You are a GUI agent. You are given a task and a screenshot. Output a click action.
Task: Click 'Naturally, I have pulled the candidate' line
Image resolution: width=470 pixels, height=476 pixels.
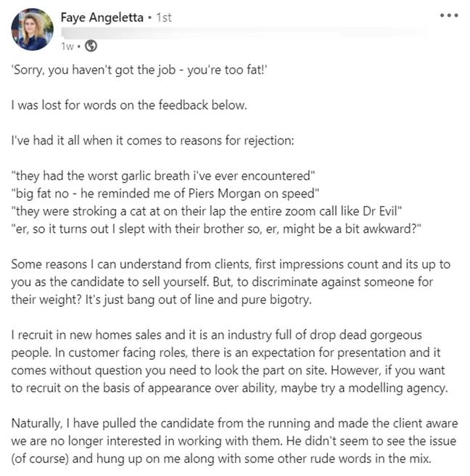234,423
